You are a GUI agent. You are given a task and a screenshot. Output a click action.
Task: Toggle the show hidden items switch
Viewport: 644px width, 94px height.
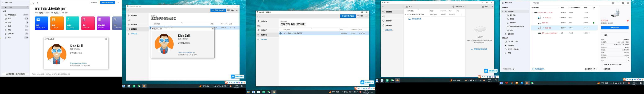[x=595, y=69]
